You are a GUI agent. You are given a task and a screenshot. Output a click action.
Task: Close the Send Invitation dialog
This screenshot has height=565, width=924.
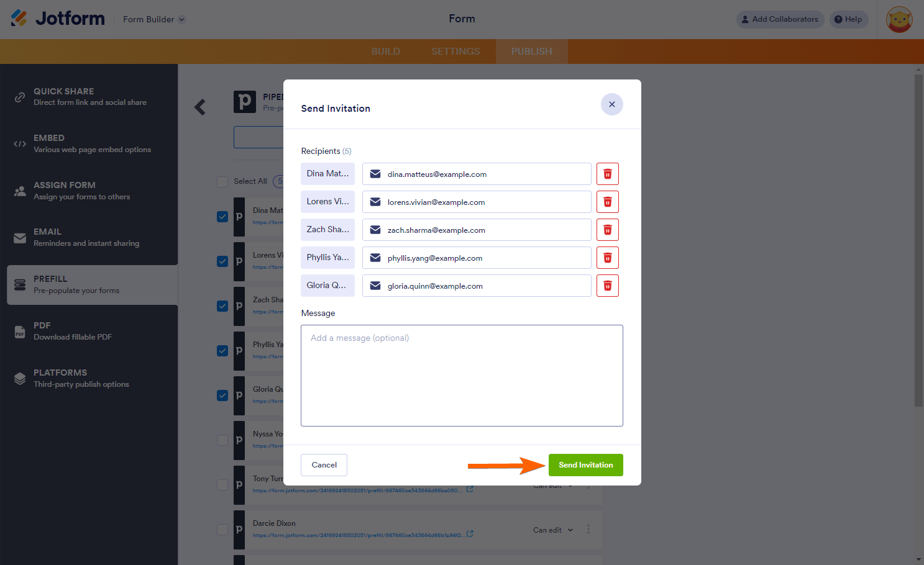click(x=611, y=104)
